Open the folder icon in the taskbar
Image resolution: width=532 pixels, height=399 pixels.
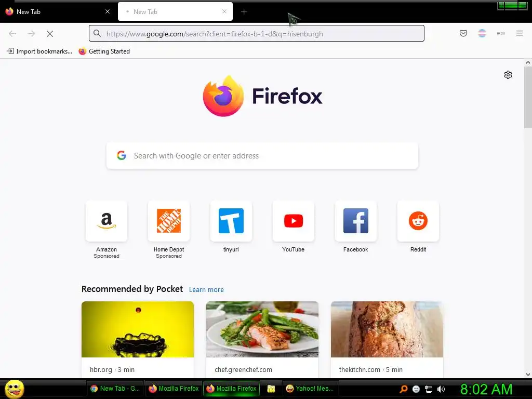pos(271,389)
